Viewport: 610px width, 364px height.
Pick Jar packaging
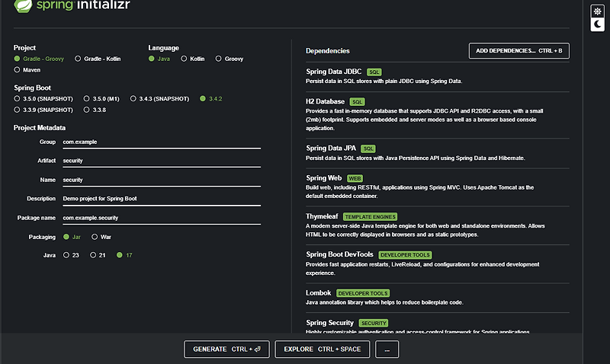tap(72, 237)
